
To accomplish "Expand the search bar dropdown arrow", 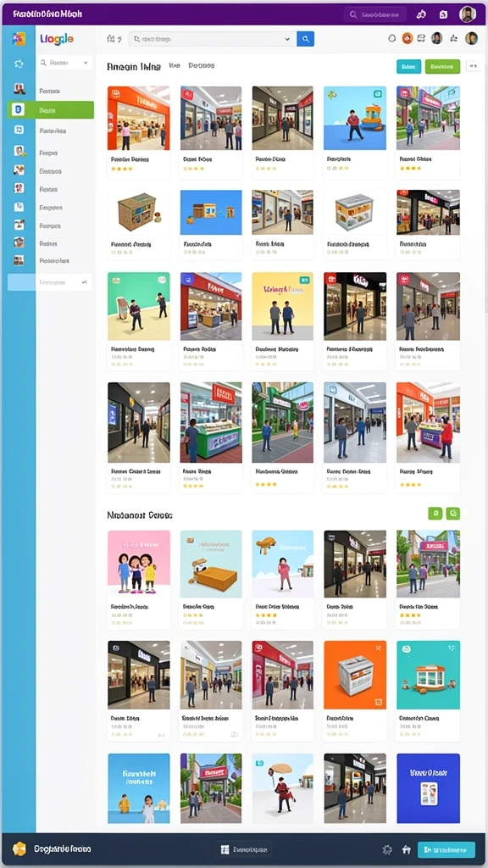I will coord(286,39).
